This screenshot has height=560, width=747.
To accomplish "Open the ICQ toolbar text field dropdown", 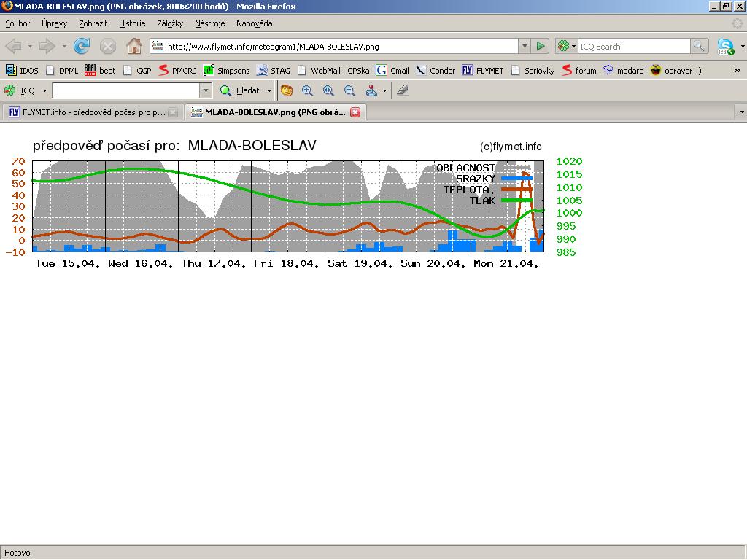I will tap(206, 90).
